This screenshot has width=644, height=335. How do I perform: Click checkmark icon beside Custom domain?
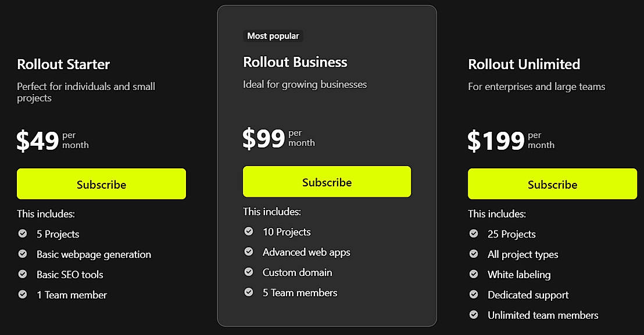click(249, 272)
